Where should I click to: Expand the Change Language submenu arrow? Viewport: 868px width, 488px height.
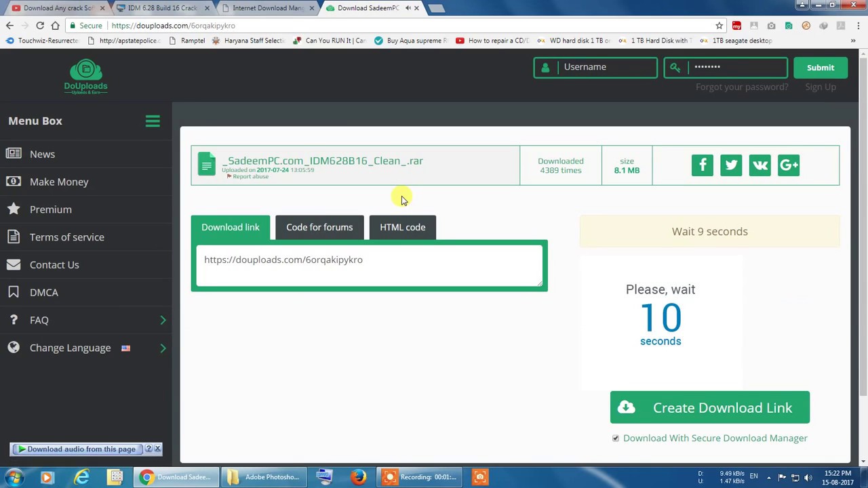click(163, 348)
